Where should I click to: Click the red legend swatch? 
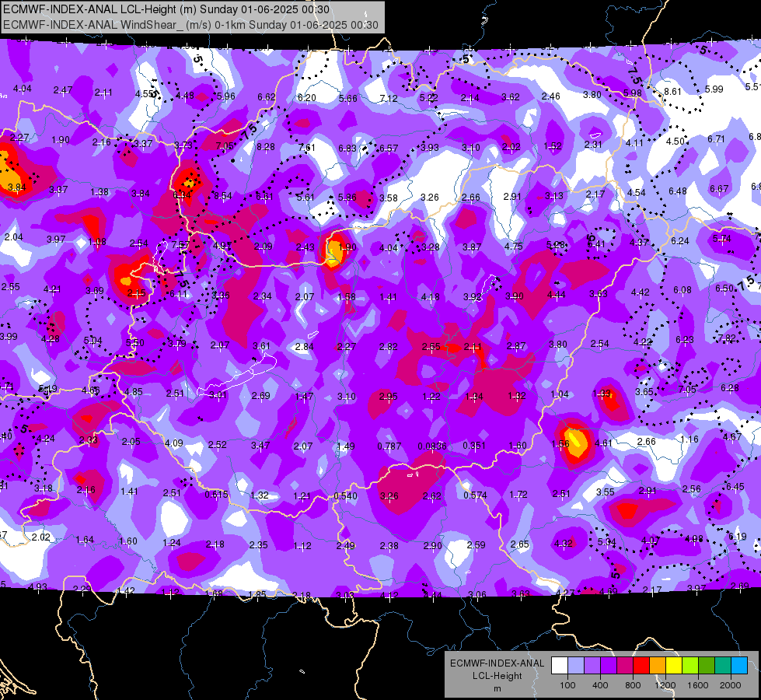pyautogui.click(x=641, y=666)
